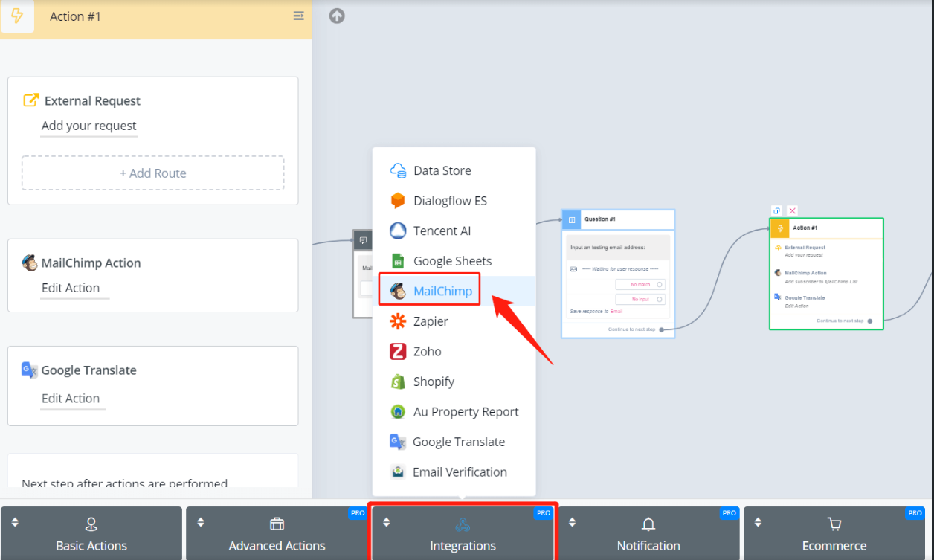Click the Question #1 node's blue icon
Screen dimensions: 934x560
[x=571, y=219]
